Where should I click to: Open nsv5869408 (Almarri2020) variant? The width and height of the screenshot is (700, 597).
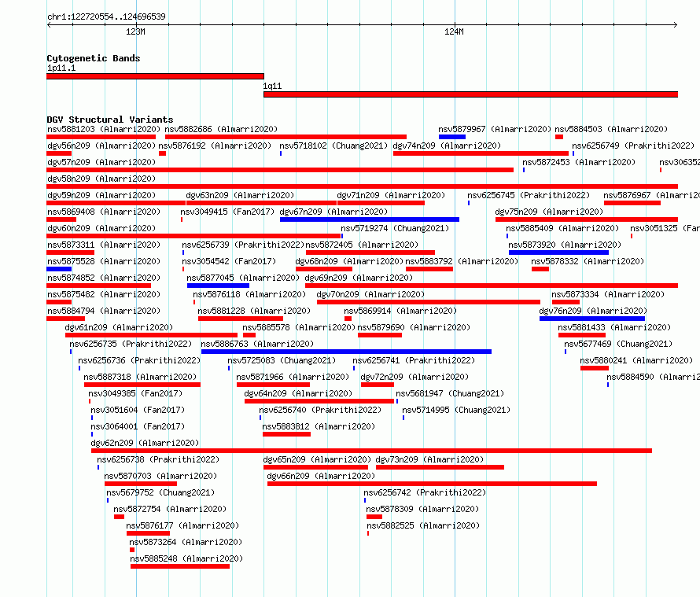coord(61,219)
